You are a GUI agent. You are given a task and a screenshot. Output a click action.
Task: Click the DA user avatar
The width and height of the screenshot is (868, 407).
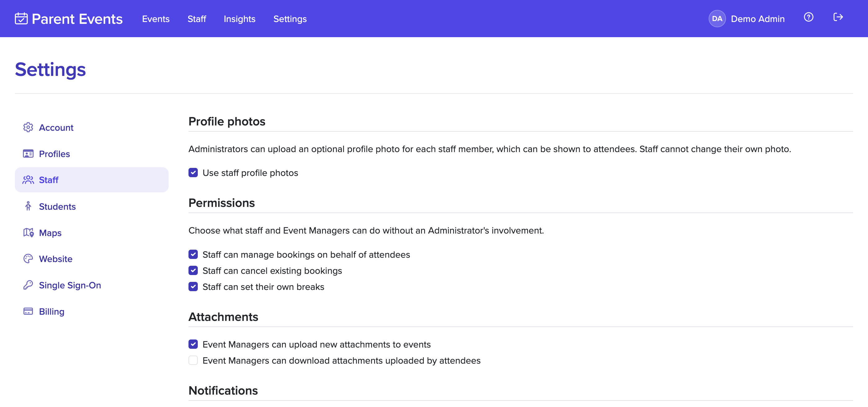pyautogui.click(x=717, y=19)
